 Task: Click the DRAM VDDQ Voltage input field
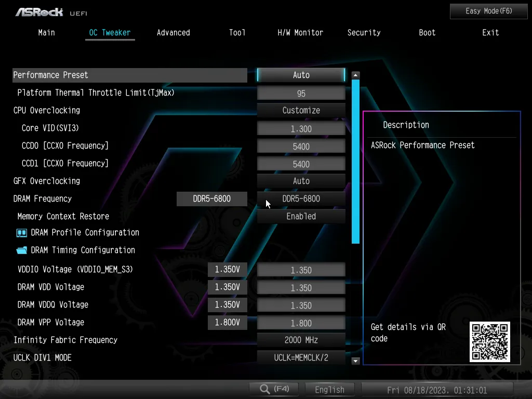point(301,304)
